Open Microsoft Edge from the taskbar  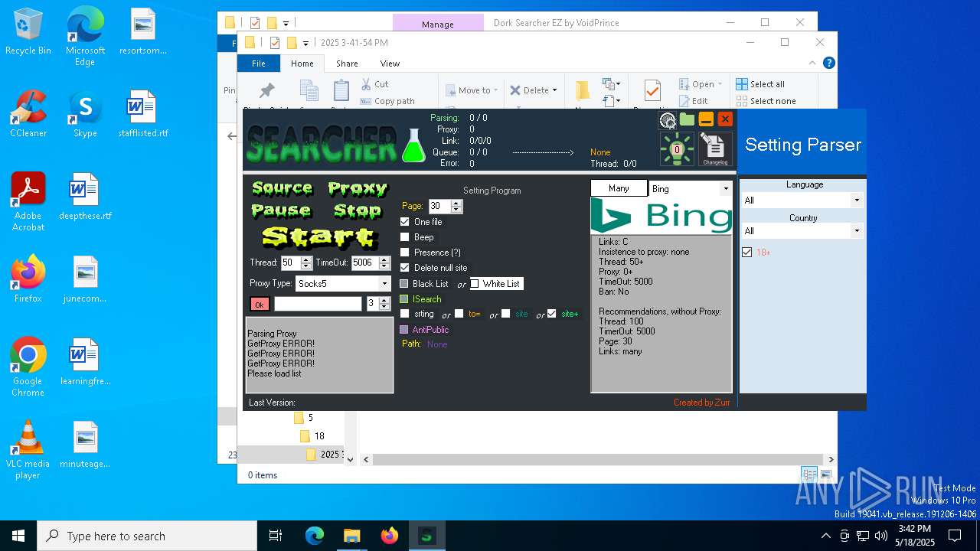click(315, 536)
